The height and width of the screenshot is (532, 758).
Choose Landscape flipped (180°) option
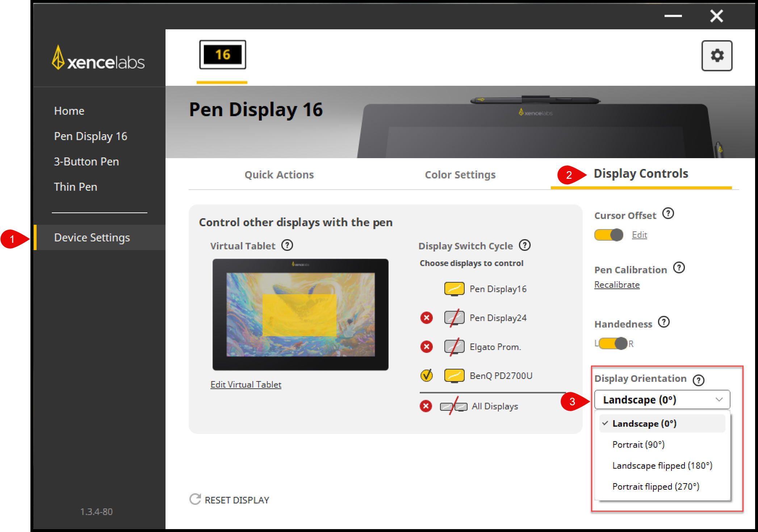point(662,465)
